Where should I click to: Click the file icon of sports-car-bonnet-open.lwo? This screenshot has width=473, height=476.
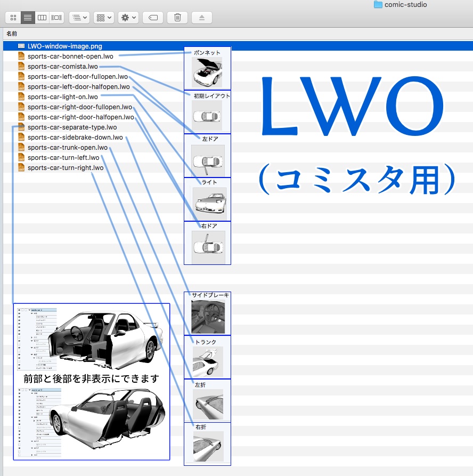coord(21,56)
